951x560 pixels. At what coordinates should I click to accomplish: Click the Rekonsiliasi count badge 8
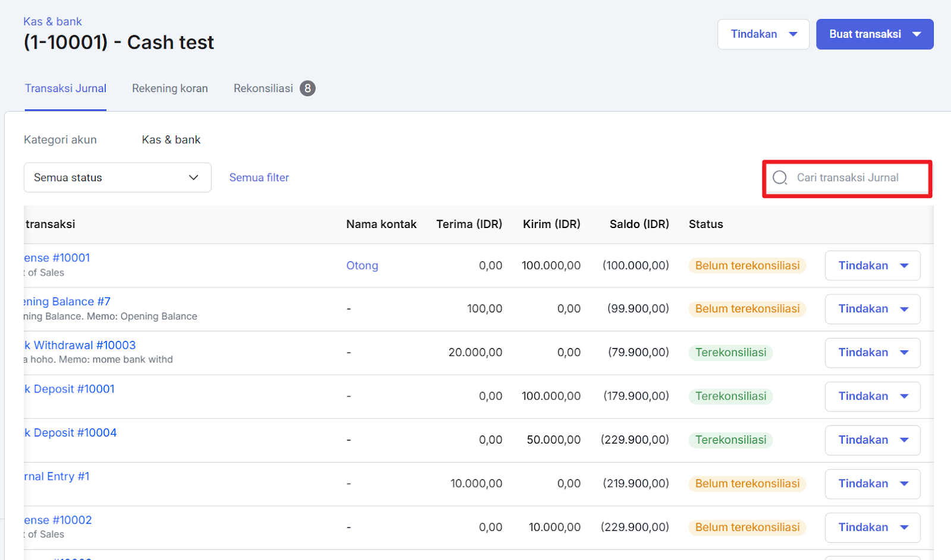coord(307,88)
